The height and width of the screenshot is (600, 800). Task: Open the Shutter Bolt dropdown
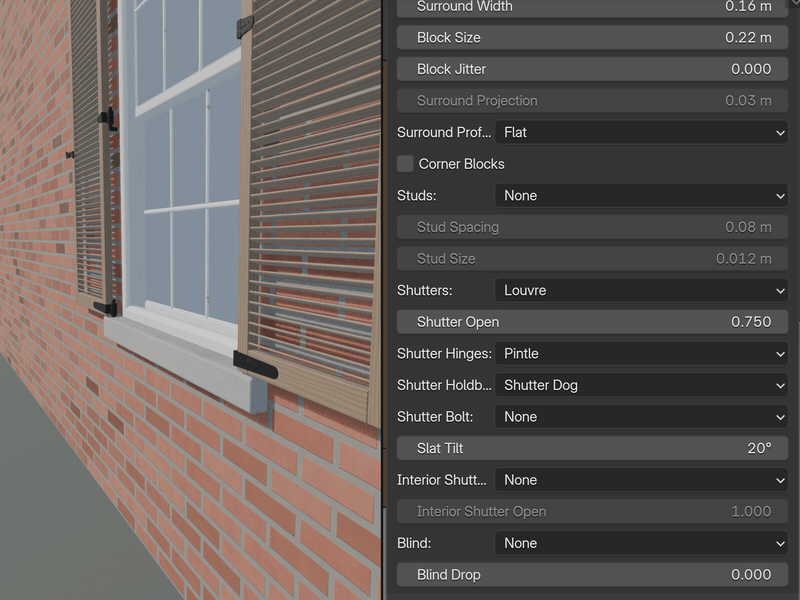point(641,417)
